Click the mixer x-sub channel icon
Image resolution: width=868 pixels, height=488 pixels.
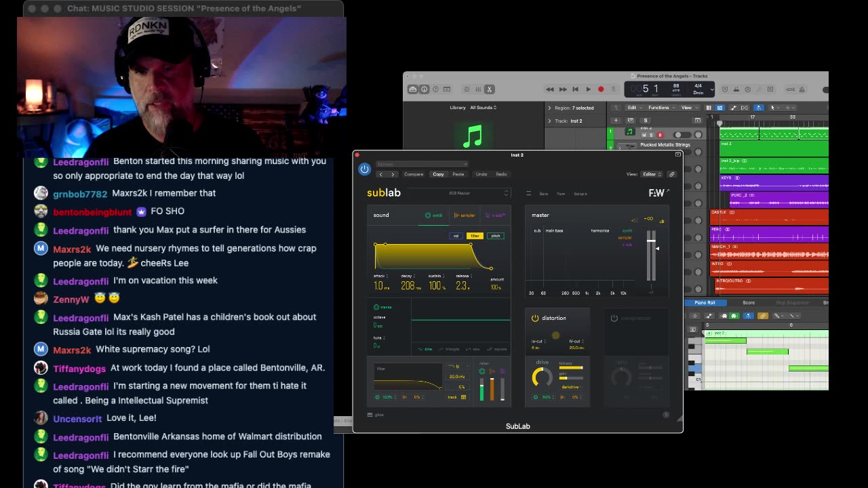pos(502,371)
